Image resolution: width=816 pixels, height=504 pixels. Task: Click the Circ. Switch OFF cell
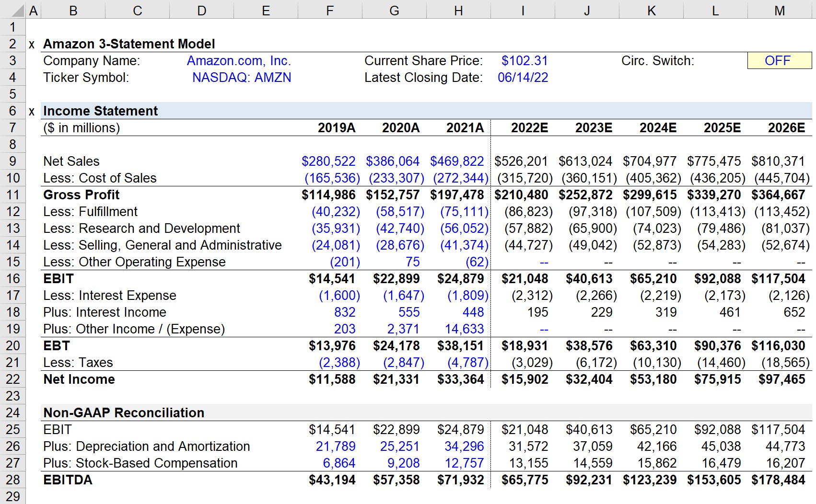click(x=780, y=61)
